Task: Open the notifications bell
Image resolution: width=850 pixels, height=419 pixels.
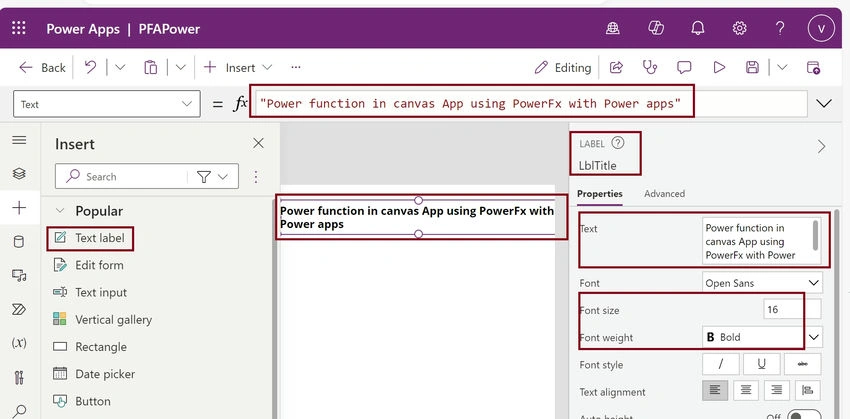Action: pyautogui.click(x=698, y=28)
